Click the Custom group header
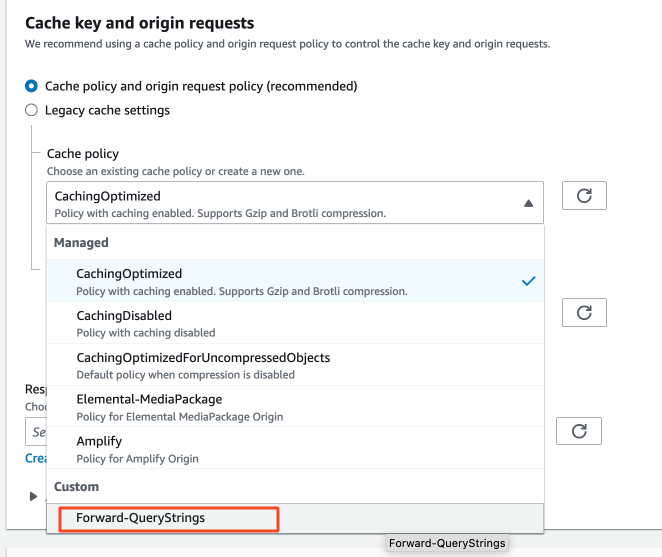 (77, 487)
